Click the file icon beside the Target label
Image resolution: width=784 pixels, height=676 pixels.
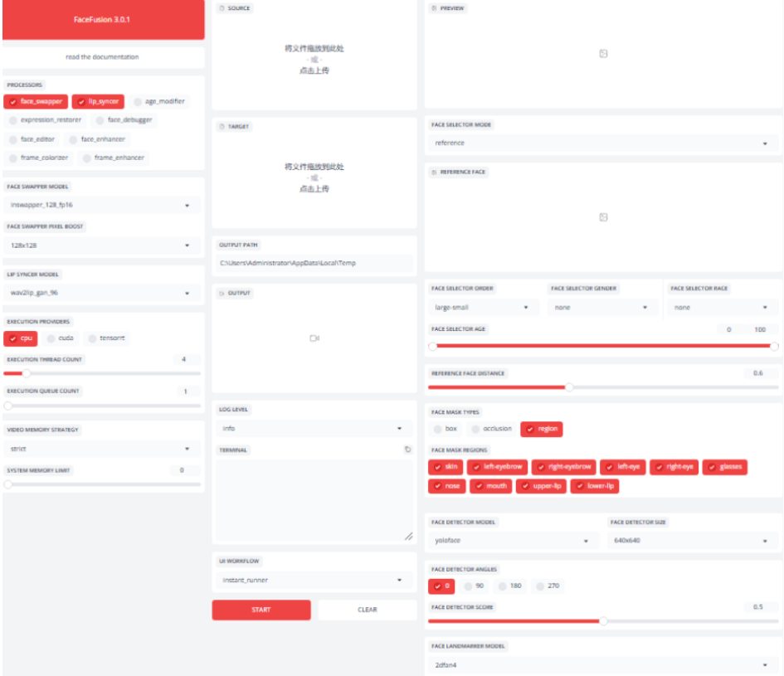tap(222, 127)
